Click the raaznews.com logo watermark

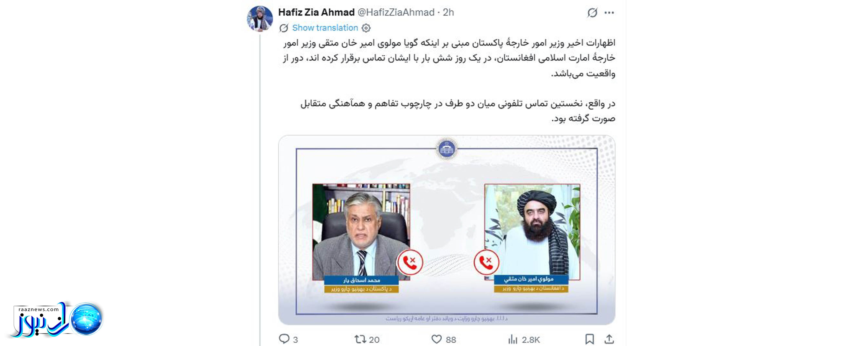click(x=57, y=320)
